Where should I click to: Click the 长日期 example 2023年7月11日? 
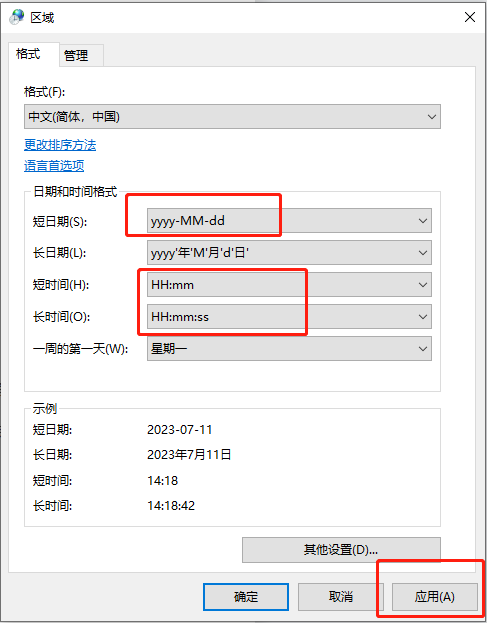189,455
